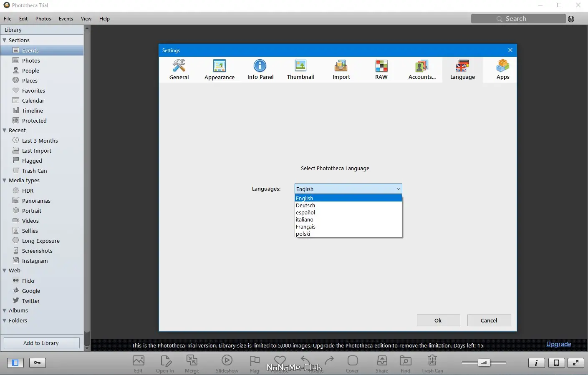Open the Events menu

point(66,19)
